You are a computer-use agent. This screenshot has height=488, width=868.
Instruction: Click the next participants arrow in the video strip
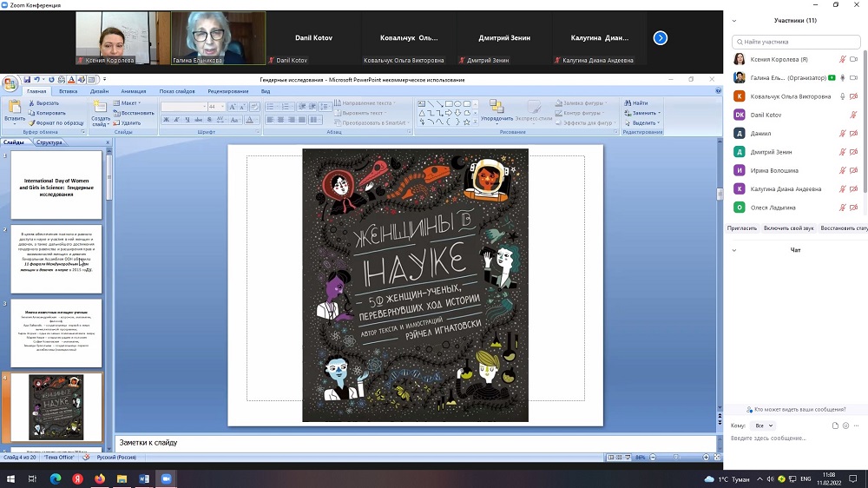660,37
